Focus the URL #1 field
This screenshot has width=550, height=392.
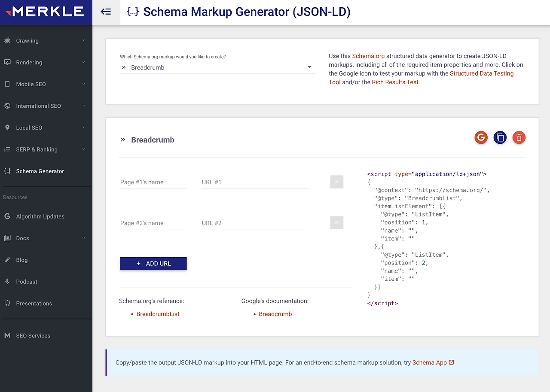[x=255, y=182]
